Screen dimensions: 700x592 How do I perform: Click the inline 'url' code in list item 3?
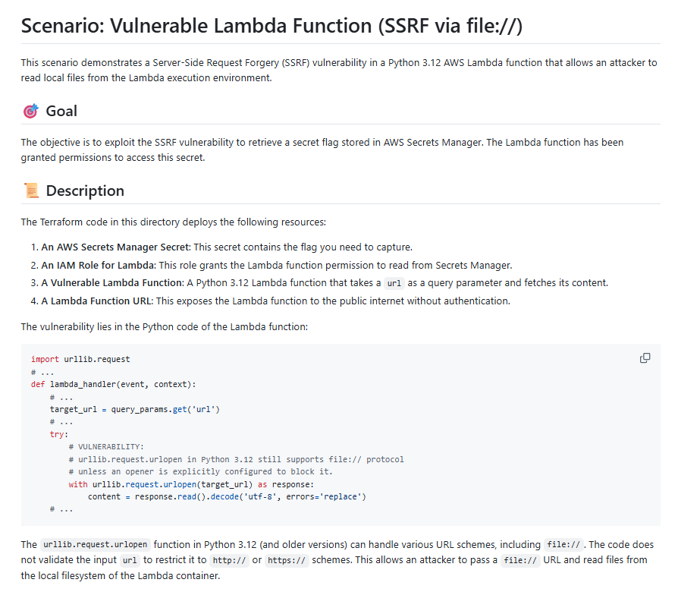coord(394,283)
